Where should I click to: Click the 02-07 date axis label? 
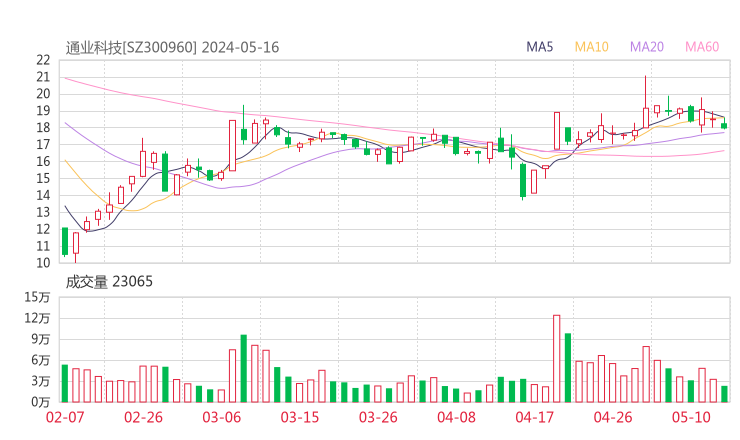65,417
